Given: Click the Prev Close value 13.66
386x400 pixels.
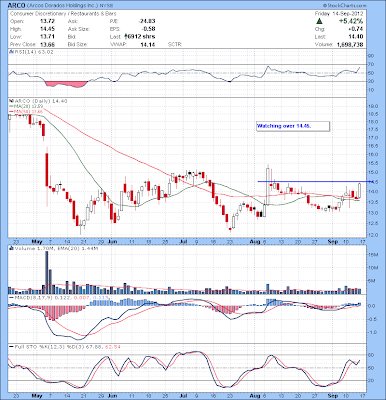Looking at the screenshot, I should point(48,44).
